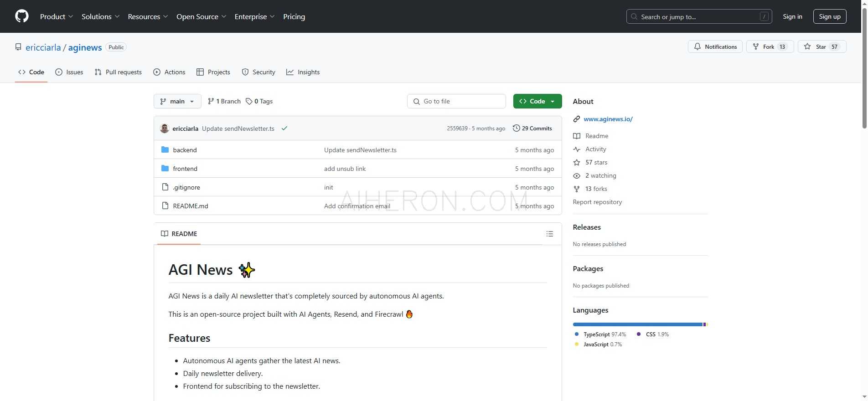The image size is (868, 401).
Task: Open the backend folder
Action: pos(185,150)
